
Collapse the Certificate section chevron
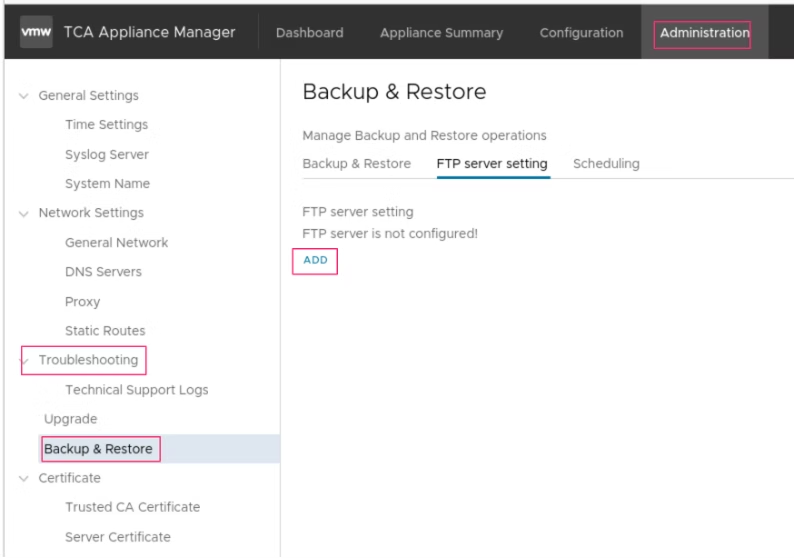pyautogui.click(x=24, y=478)
